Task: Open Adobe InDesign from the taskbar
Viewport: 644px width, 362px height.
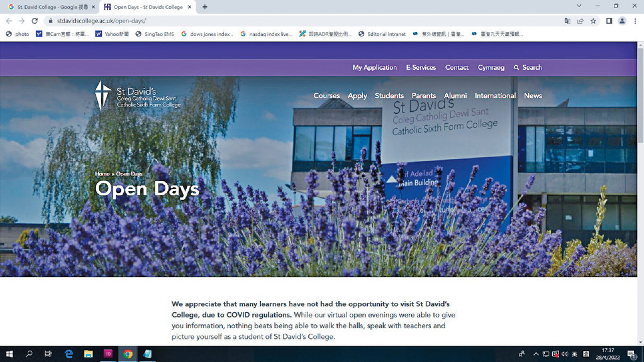Action: coord(108,354)
